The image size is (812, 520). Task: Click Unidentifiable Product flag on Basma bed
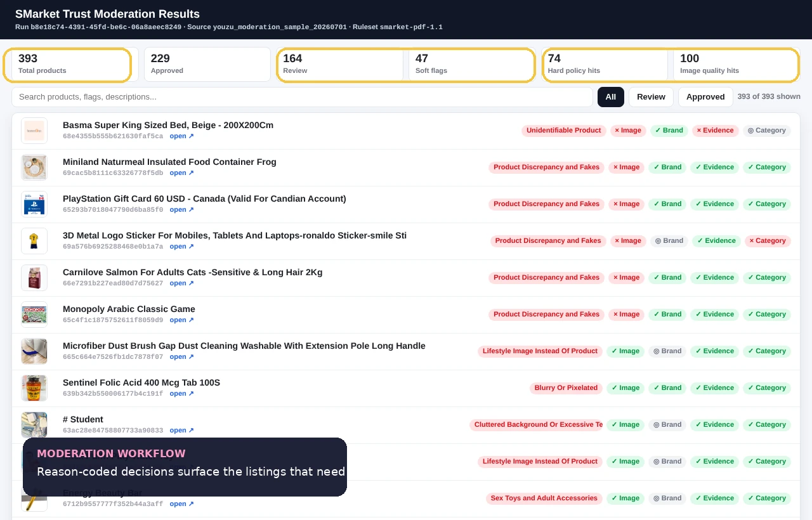coord(563,131)
